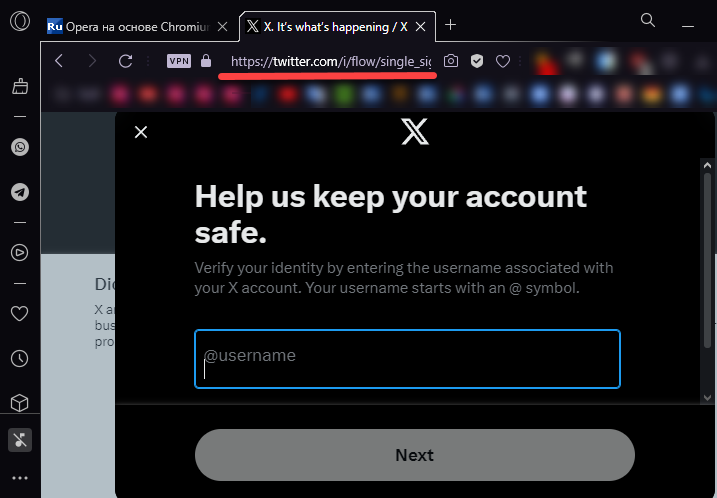Add page to bookmarks via heart icon
The width and height of the screenshot is (717, 498).
503,61
